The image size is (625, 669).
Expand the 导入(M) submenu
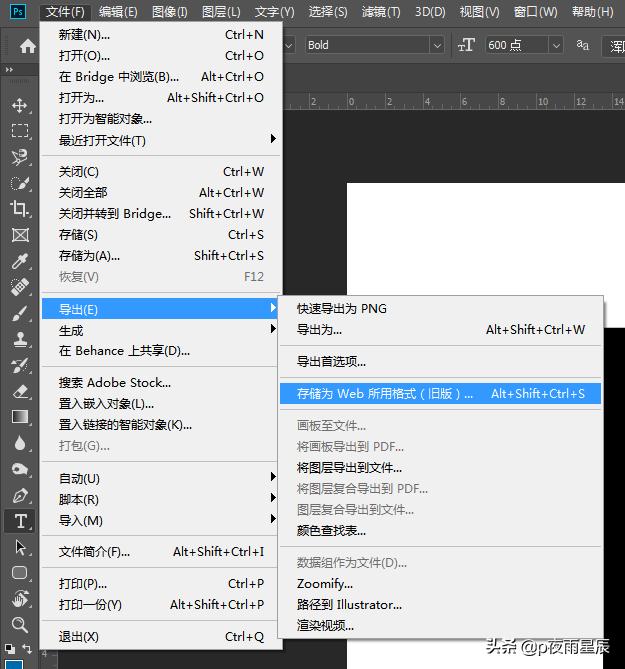pyautogui.click(x=160, y=520)
